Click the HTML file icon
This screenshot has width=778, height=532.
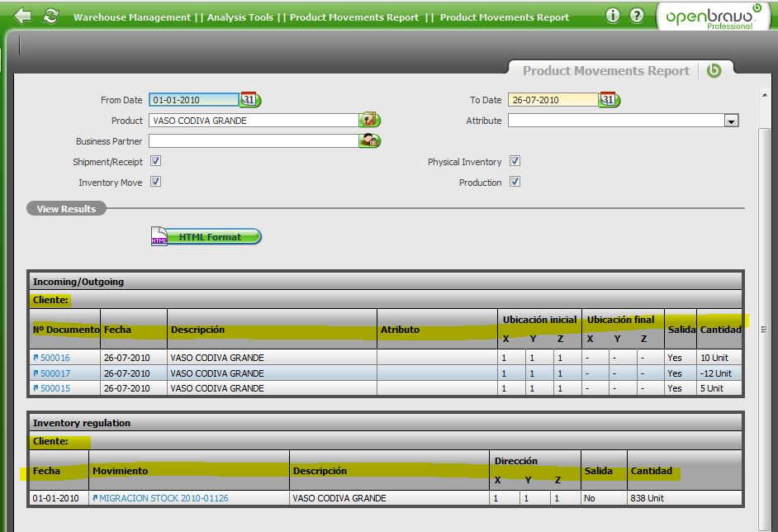[x=159, y=236]
